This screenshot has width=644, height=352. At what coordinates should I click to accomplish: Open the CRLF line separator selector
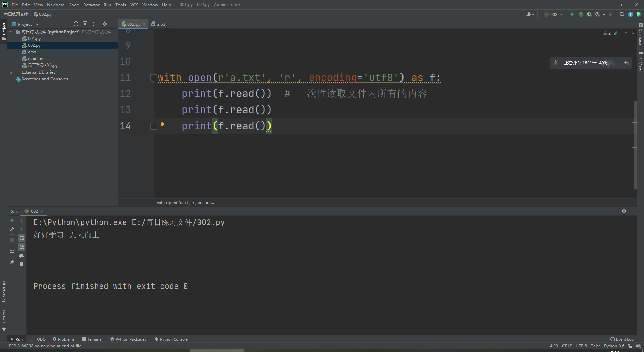coord(567,346)
